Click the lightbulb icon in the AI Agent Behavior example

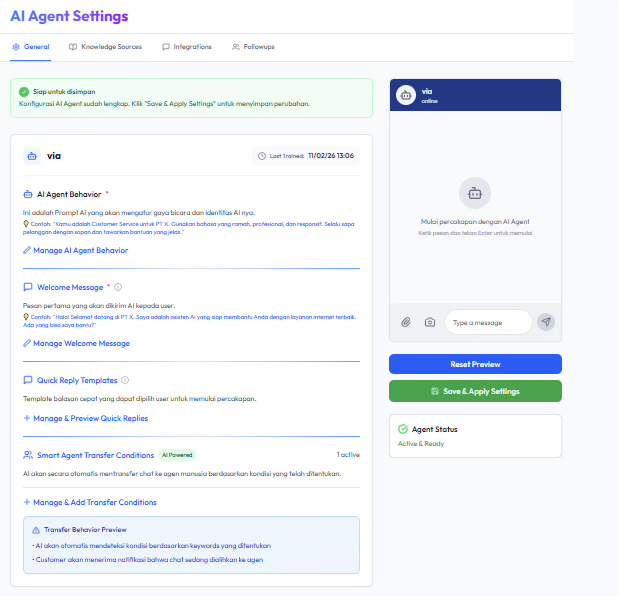coord(26,224)
